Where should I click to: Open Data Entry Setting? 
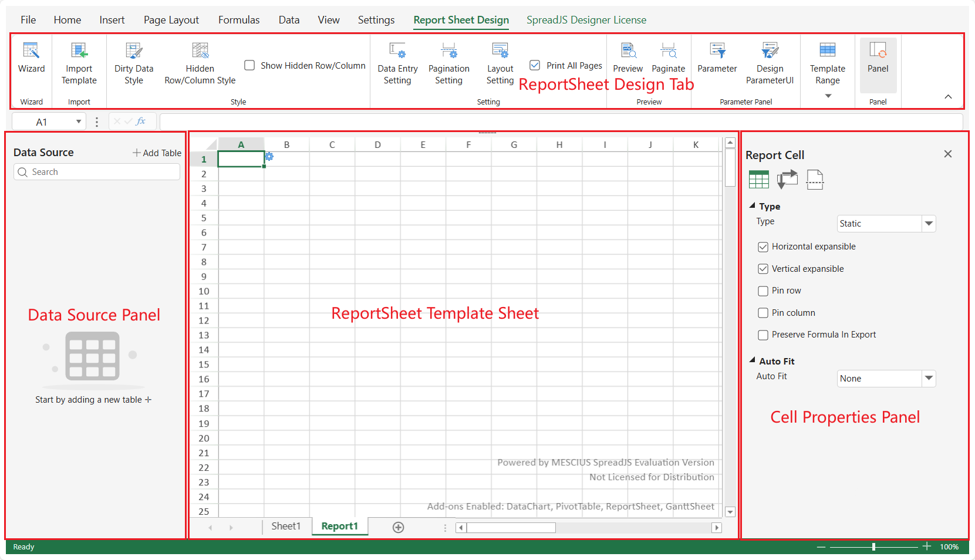tap(397, 52)
